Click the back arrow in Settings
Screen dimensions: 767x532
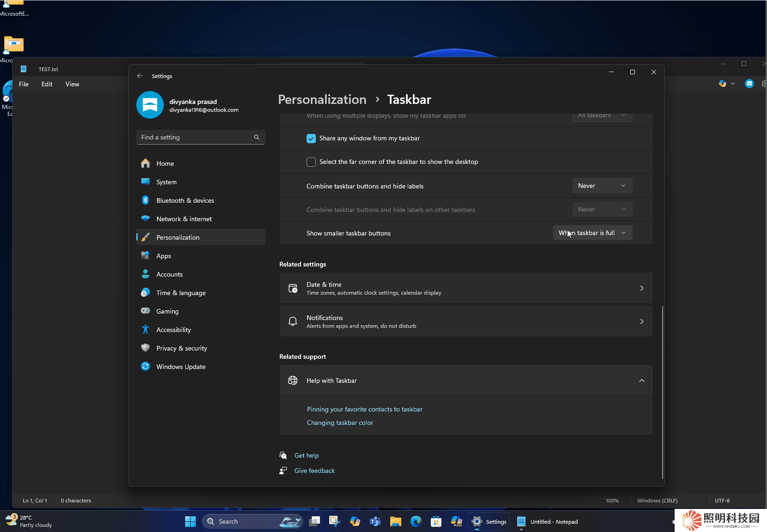(140, 76)
